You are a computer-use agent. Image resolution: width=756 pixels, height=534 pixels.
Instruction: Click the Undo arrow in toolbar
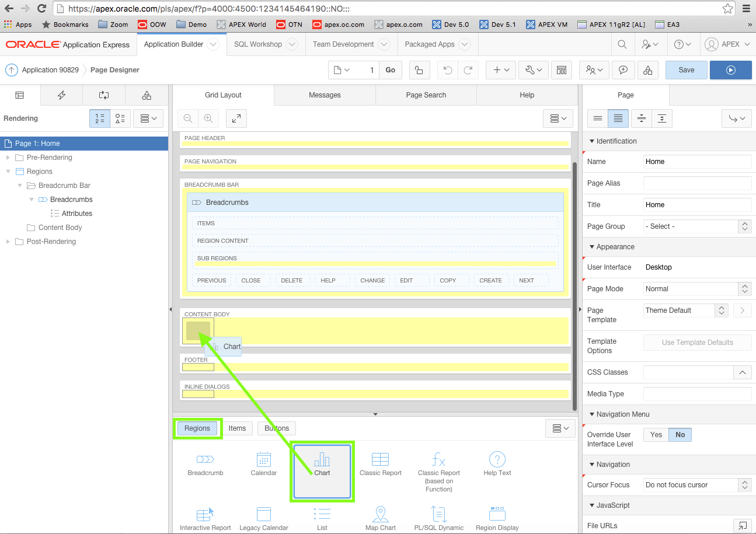448,70
